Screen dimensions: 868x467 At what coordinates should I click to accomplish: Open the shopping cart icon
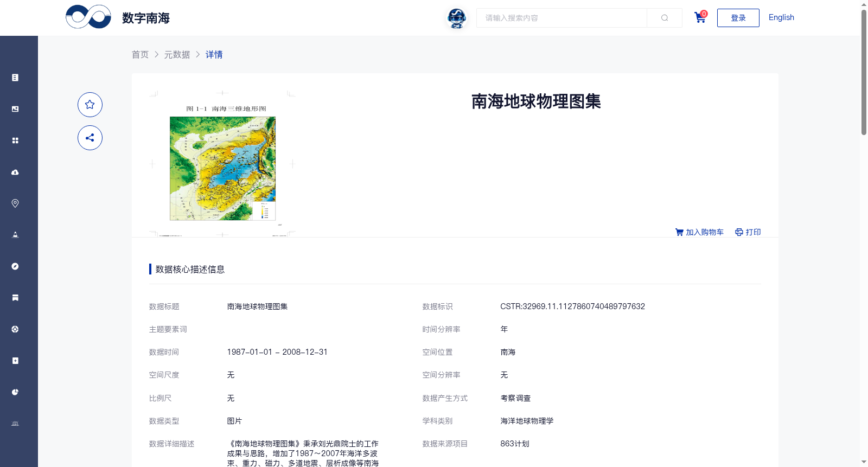700,17
